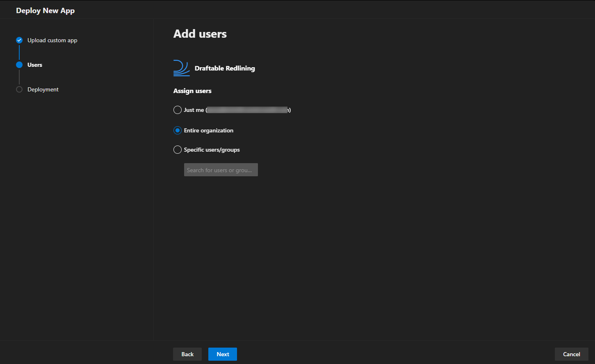Select the Just me radio option
Screen dimensions: 595x364
pyautogui.click(x=178, y=110)
